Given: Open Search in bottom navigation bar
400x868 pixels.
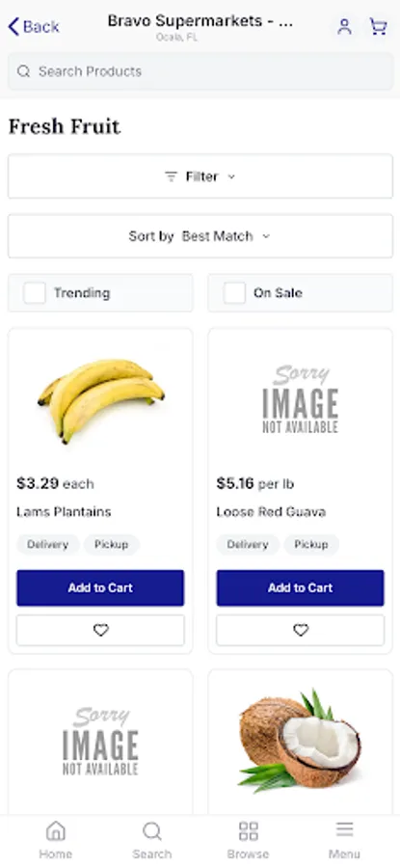Looking at the screenshot, I should tap(151, 839).
